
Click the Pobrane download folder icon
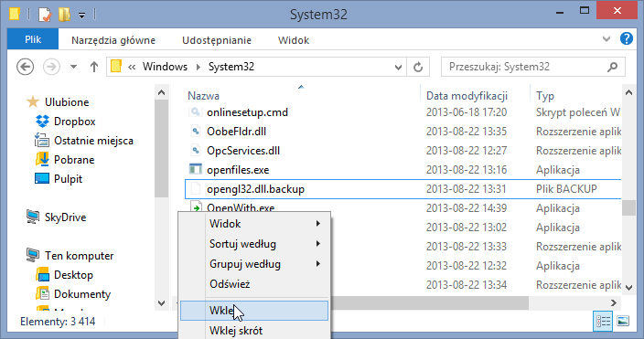(x=42, y=159)
